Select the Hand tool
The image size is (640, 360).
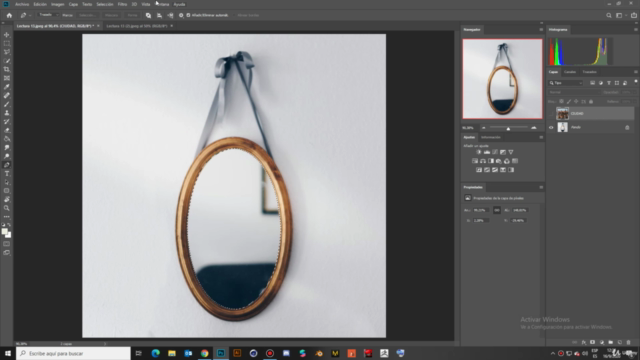point(7,199)
